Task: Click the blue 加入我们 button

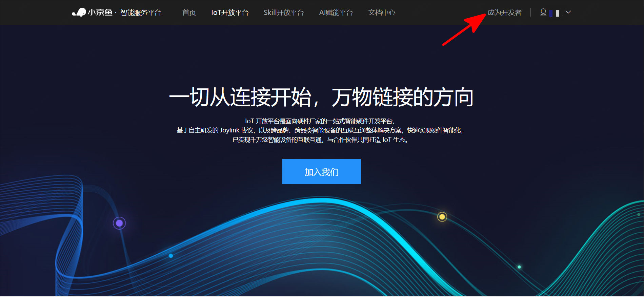Action: click(x=321, y=172)
